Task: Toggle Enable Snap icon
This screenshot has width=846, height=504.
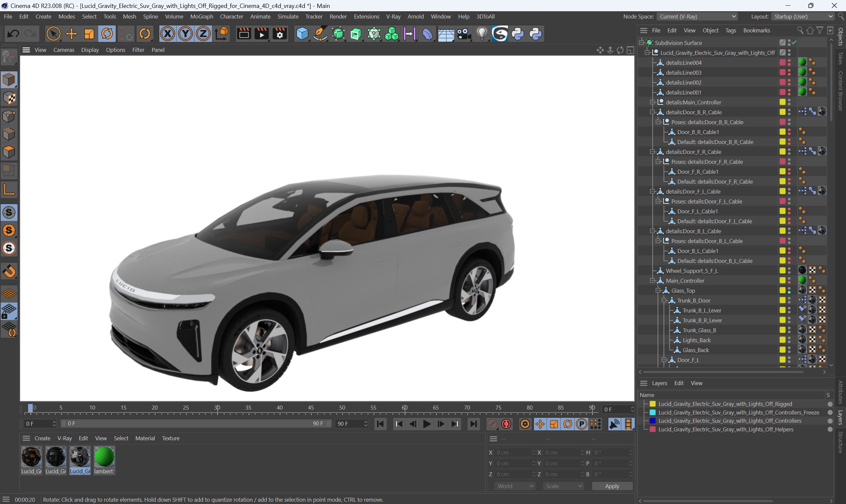Action: point(9,271)
